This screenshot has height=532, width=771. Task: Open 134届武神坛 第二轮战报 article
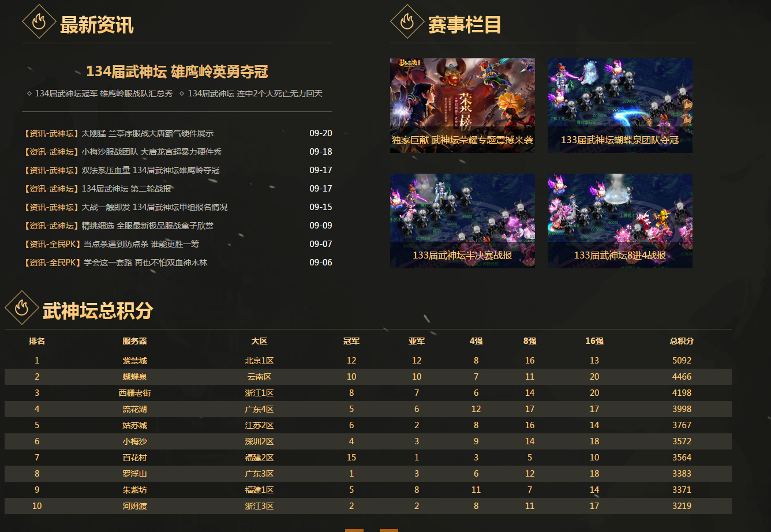[x=126, y=189]
